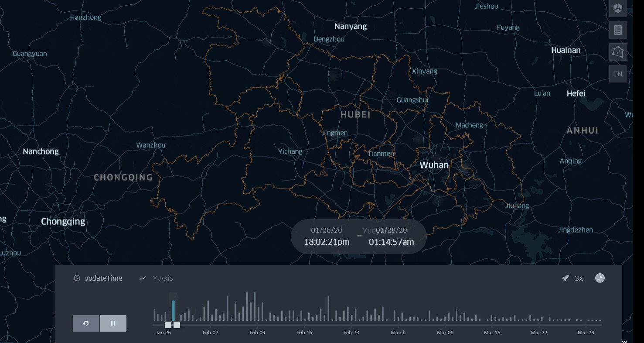This screenshot has height=343, width=644.
Task: Click the Jingdezhen city label
Action: [575, 230]
